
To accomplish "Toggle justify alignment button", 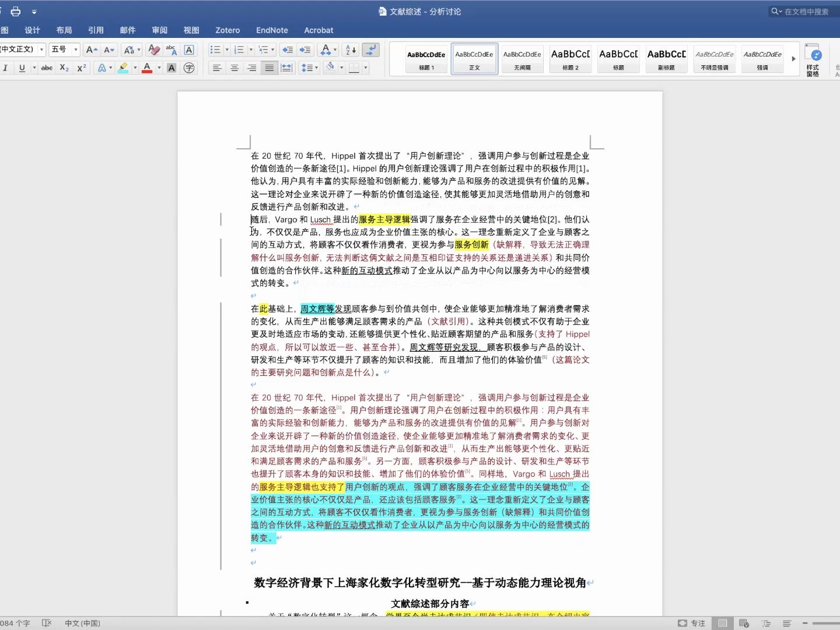I will click(x=269, y=68).
